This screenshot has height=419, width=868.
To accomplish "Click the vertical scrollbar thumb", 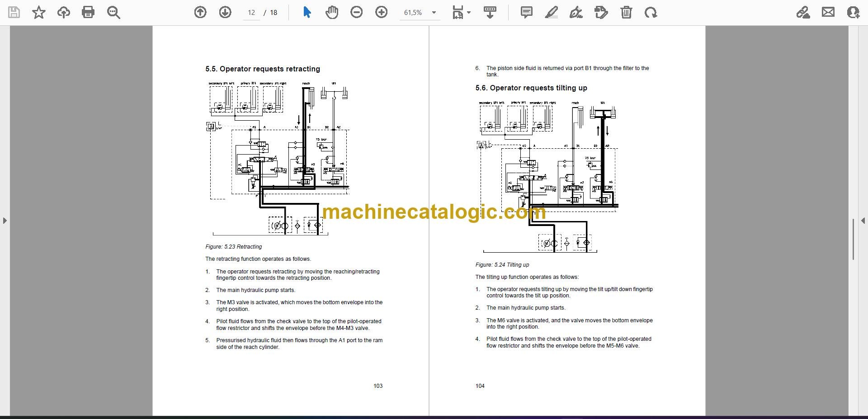I will 853,239.
